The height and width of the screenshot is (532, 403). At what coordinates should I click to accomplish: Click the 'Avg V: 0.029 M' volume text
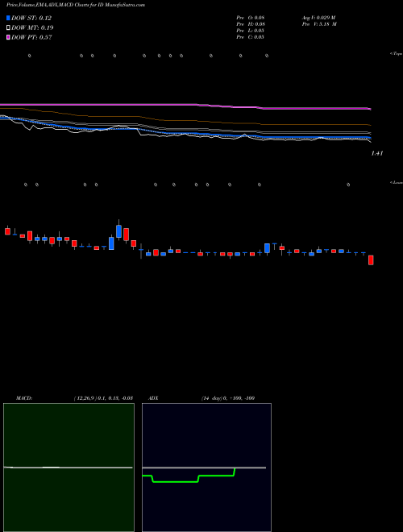point(318,18)
